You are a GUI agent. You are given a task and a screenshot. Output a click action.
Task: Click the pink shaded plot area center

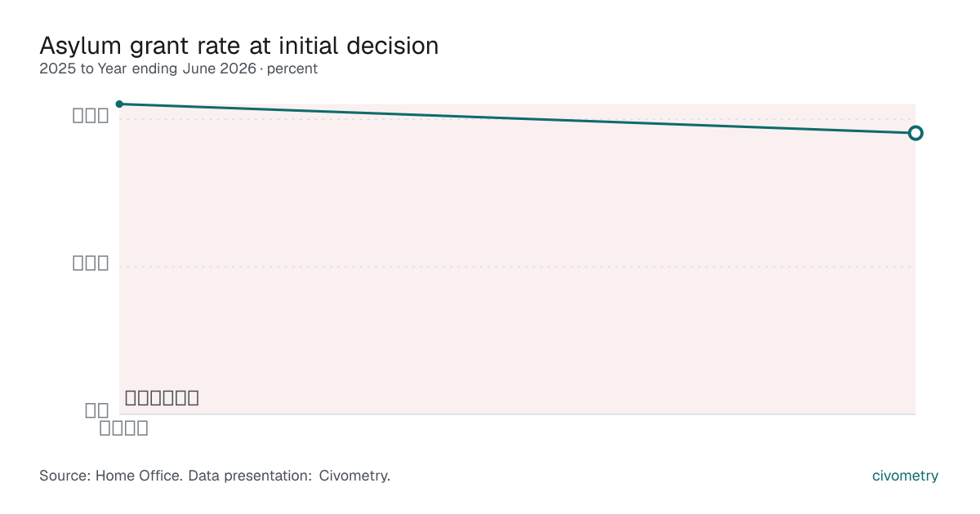point(517,259)
